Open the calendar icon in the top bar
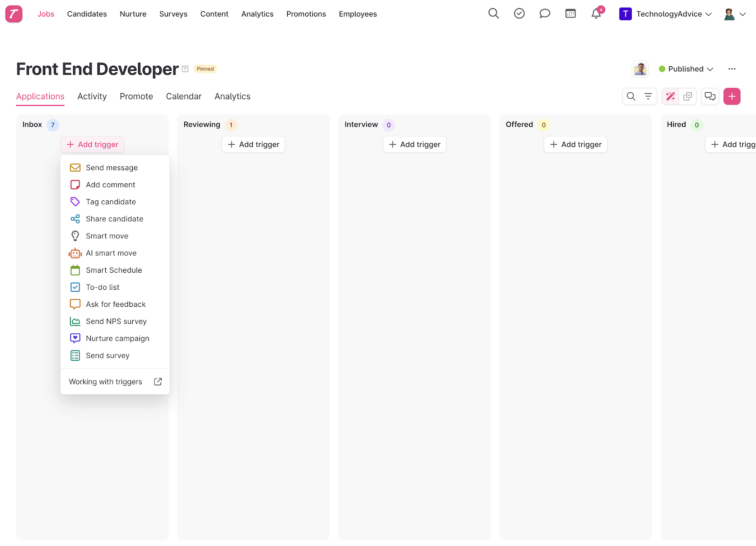 coord(570,14)
